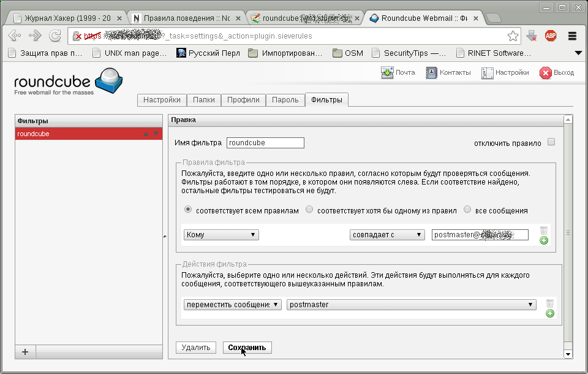This screenshot has width=588, height=374.
Task: Click the Имя фильтра input field
Action: tap(265, 142)
